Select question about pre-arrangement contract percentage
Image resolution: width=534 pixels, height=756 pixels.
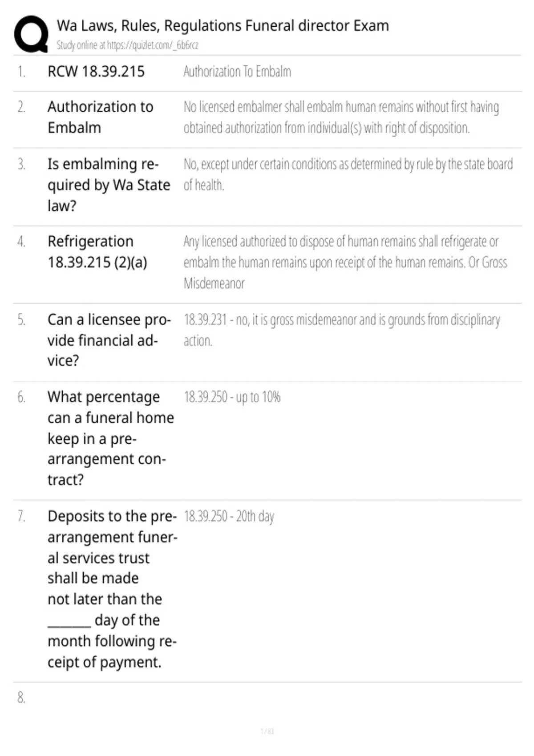click(111, 438)
